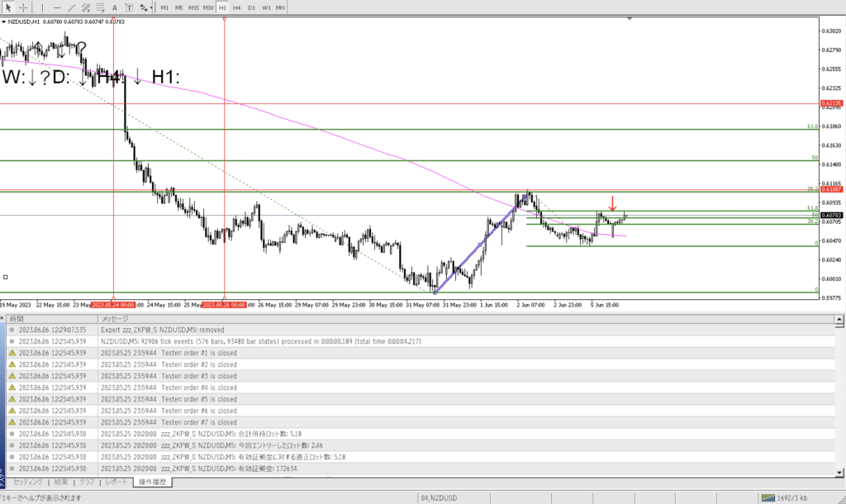This screenshot has height=504, width=846.
Task: Open the arrows objects dropdown
Action: [146, 7]
